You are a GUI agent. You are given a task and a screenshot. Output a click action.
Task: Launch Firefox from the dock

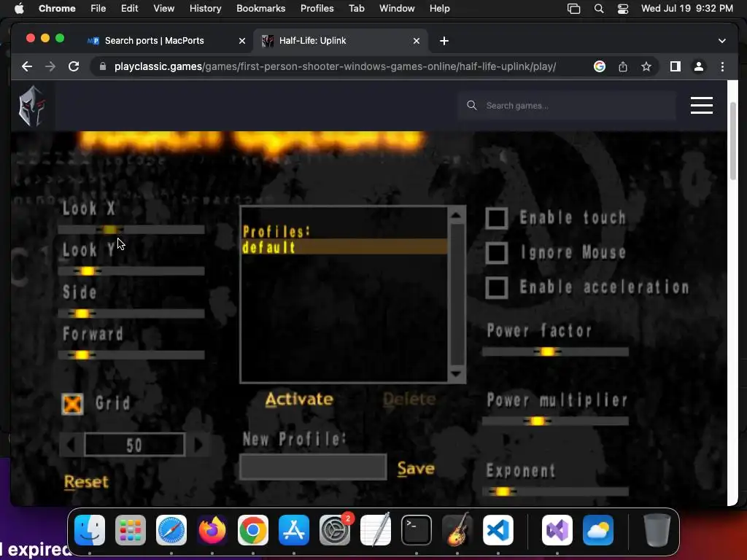coord(212,530)
